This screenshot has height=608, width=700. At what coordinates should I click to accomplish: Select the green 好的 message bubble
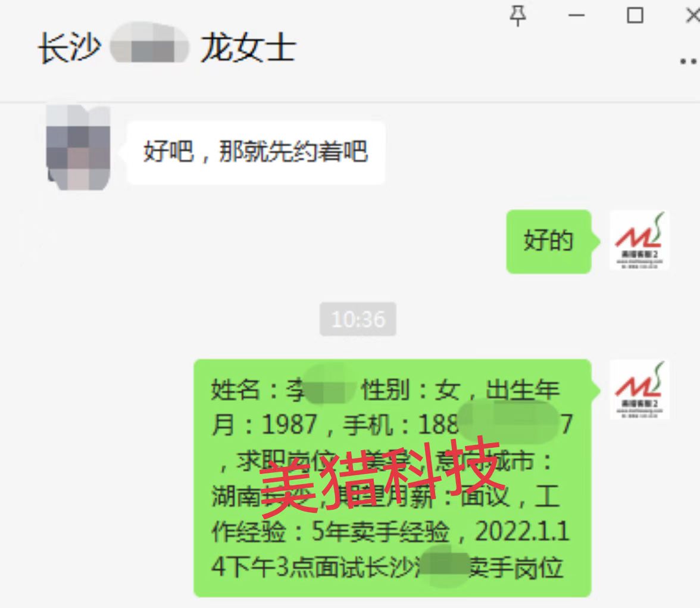549,241
